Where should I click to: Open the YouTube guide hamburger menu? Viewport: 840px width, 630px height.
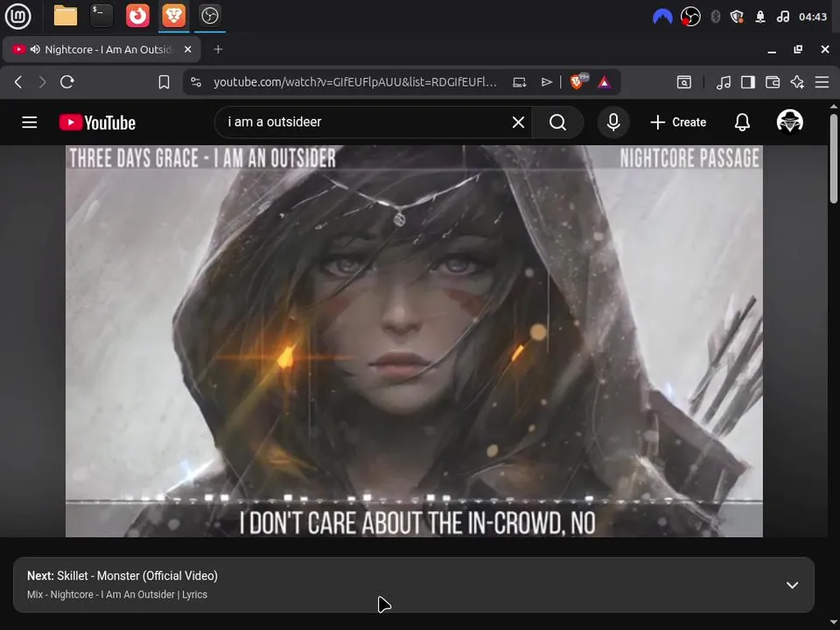(x=30, y=122)
